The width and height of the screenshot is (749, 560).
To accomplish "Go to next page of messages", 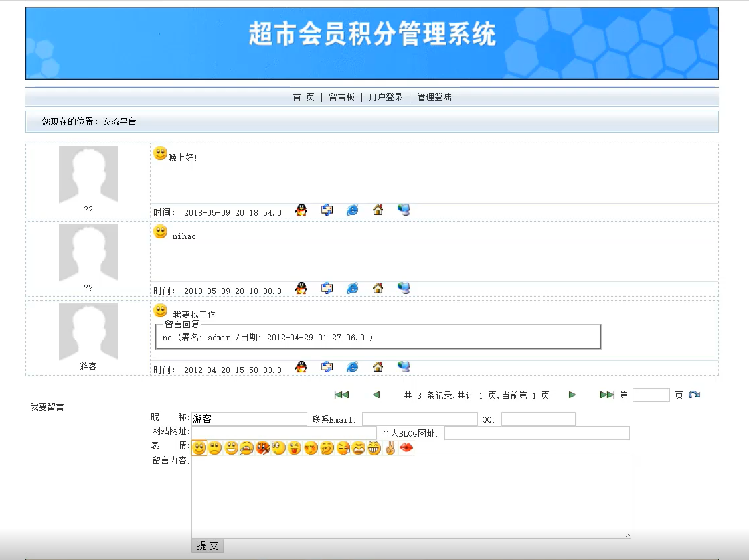I will point(572,395).
